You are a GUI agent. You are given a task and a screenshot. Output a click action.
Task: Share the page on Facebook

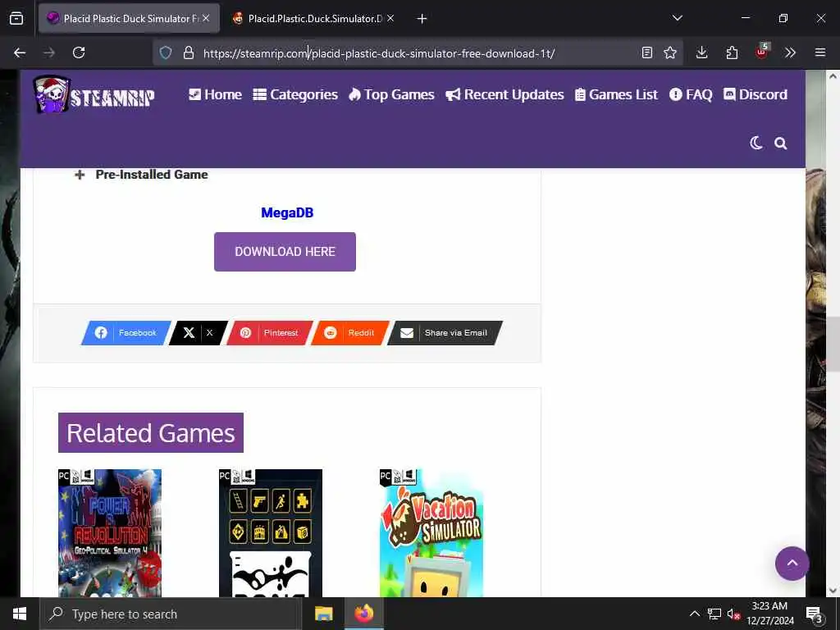coord(126,333)
